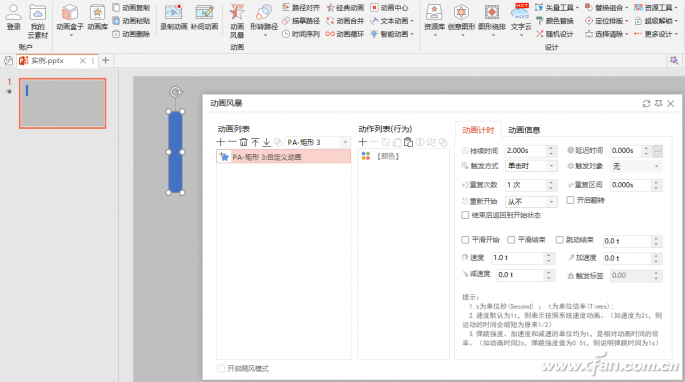685x382 pixels.
Task: Open the 资源库 resource library
Action: click(434, 19)
